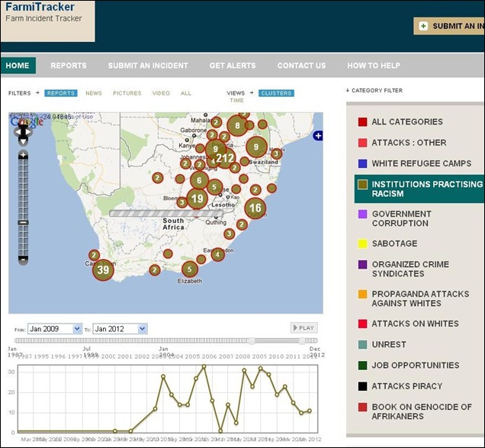Open the To date dropdown
This screenshot has width=485, height=448.
(120, 328)
